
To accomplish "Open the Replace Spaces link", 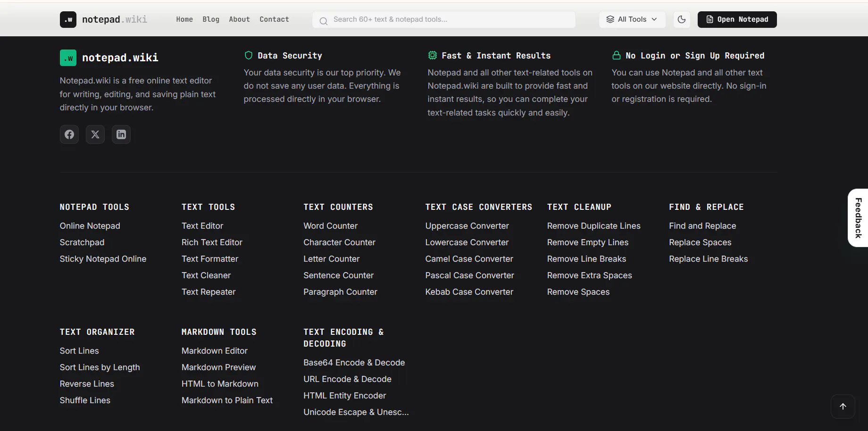I will pos(700,242).
